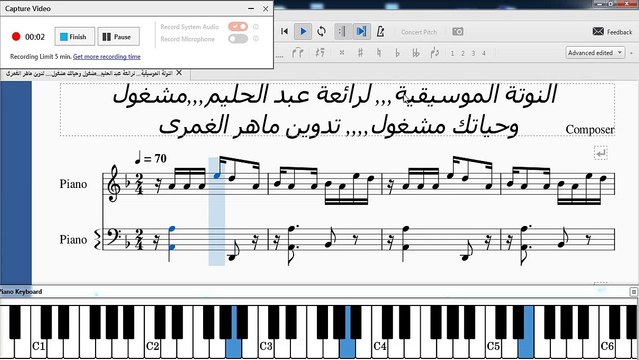Rewind playback to the start
Viewport: 639px width, 360px height.
click(284, 31)
